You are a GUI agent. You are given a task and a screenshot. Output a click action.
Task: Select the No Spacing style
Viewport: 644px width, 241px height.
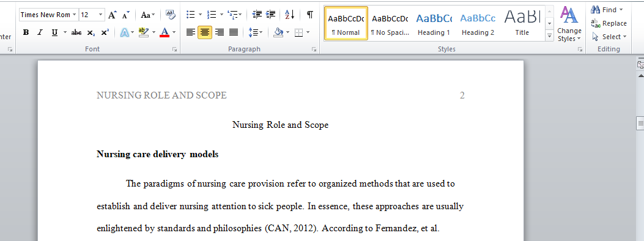pos(390,23)
